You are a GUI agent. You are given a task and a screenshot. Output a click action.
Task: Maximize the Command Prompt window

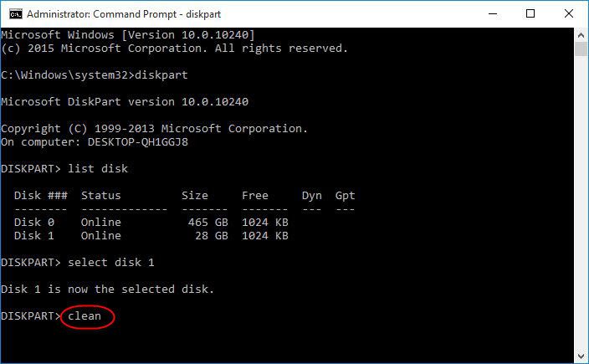(530, 14)
